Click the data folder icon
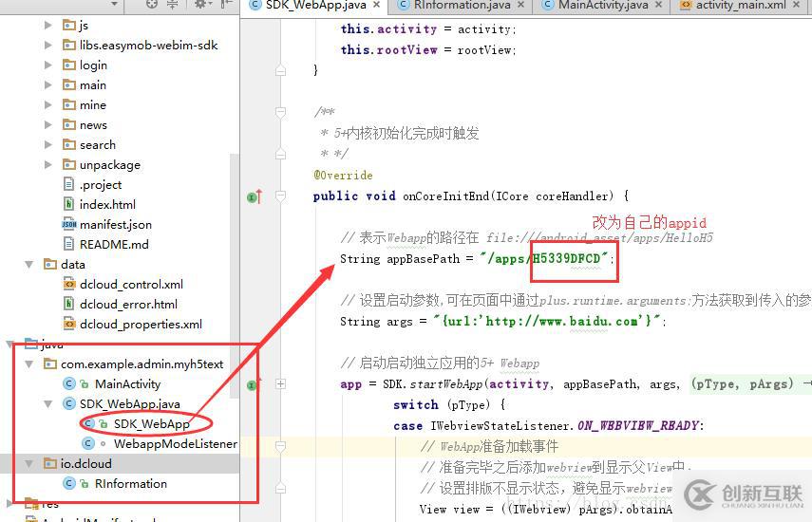Image resolution: width=812 pixels, height=522 pixels. [x=50, y=265]
